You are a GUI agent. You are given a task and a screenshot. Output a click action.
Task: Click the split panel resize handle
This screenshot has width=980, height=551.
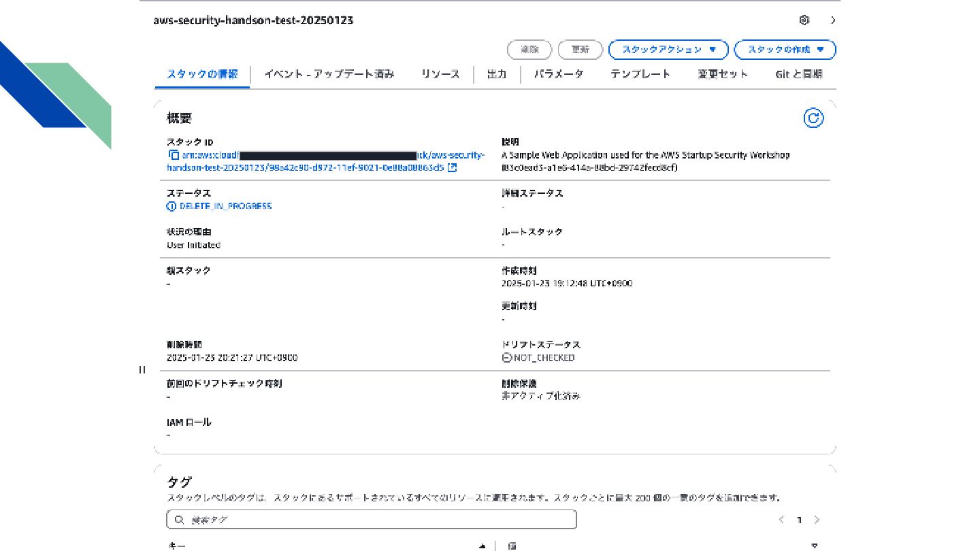tap(142, 370)
